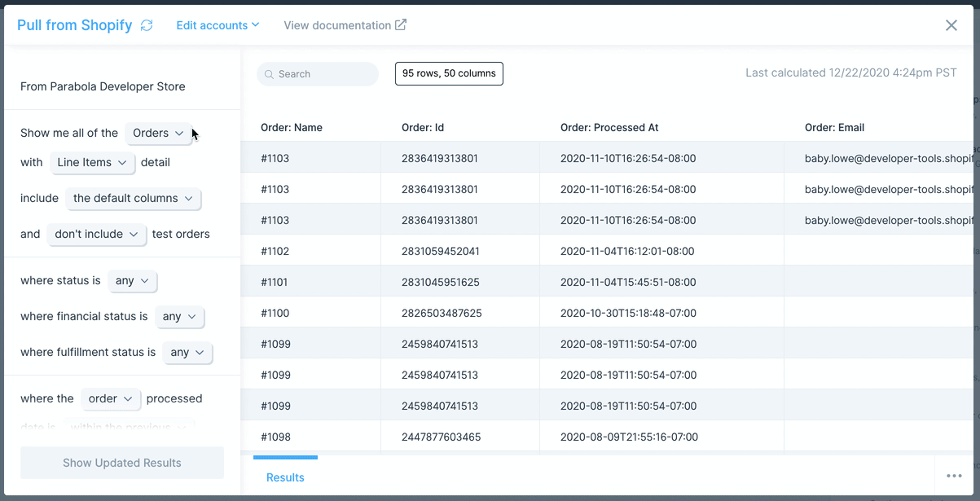Click the Last calculated timestamp text

[851, 73]
